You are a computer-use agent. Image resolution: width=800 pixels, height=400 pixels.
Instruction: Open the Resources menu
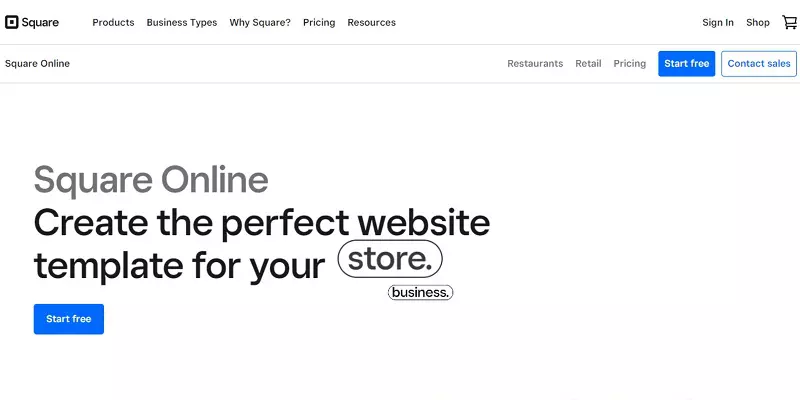point(371,22)
